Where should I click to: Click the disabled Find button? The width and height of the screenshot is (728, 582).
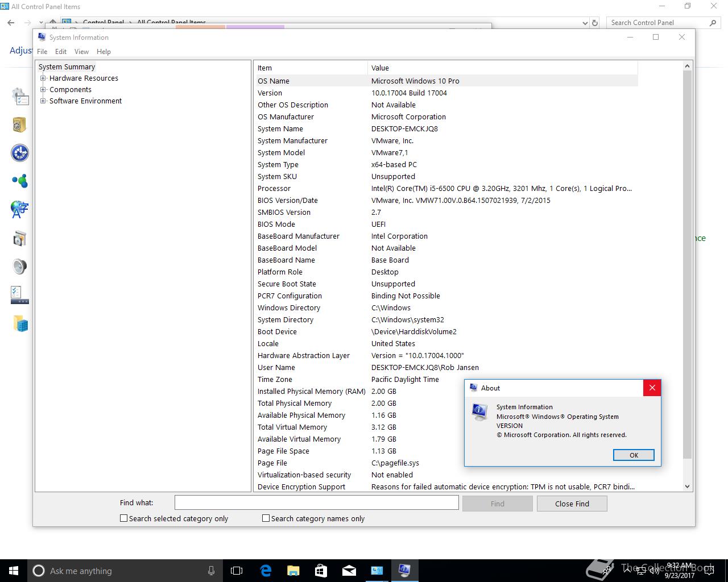point(498,504)
